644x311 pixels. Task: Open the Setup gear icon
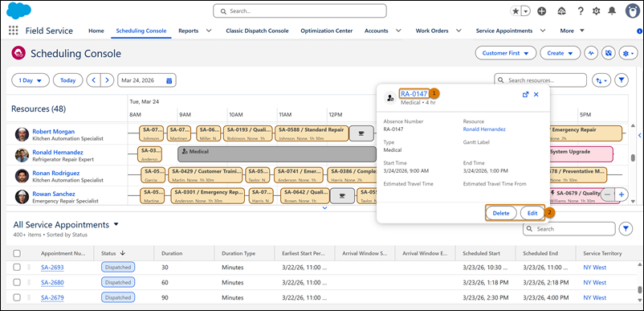point(596,11)
